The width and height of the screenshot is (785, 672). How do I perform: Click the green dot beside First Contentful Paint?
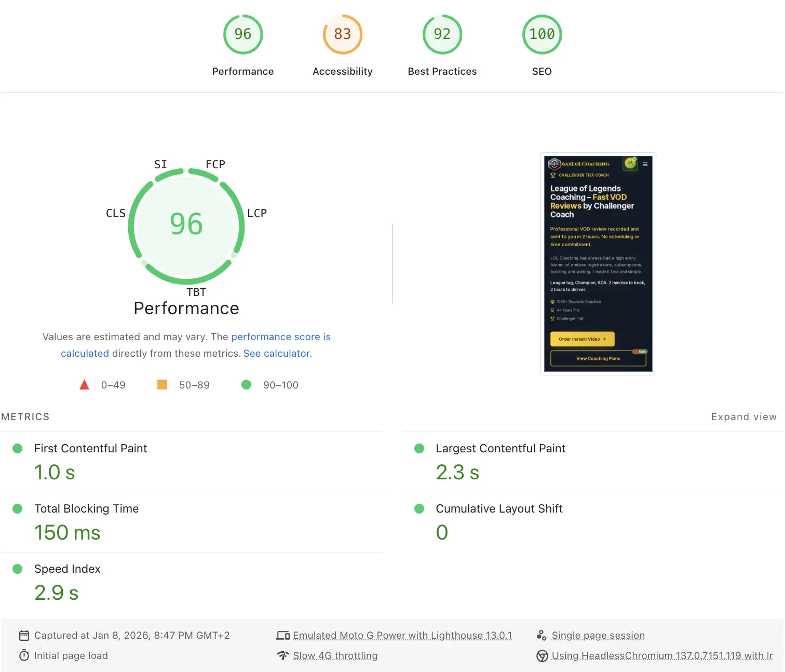18,448
